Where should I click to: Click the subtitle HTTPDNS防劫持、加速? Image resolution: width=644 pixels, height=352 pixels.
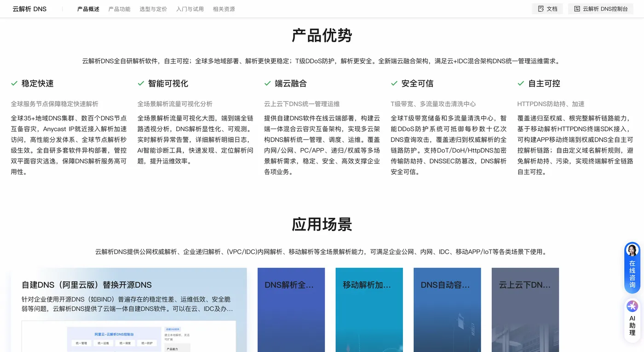(x=551, y=104)
